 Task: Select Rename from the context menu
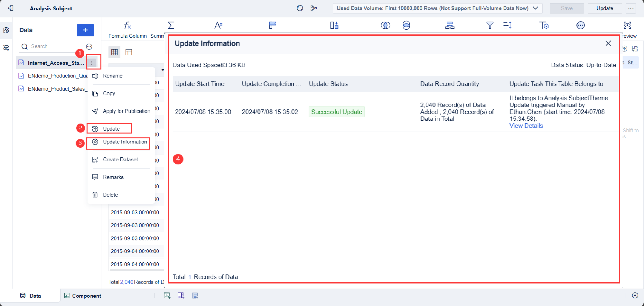click(x=112, y=76)
